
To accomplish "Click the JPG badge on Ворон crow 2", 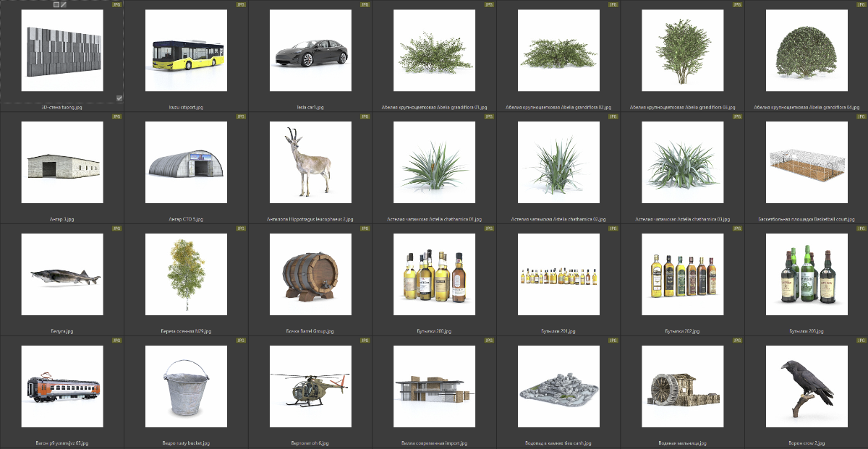I will [x=860, y=341].
